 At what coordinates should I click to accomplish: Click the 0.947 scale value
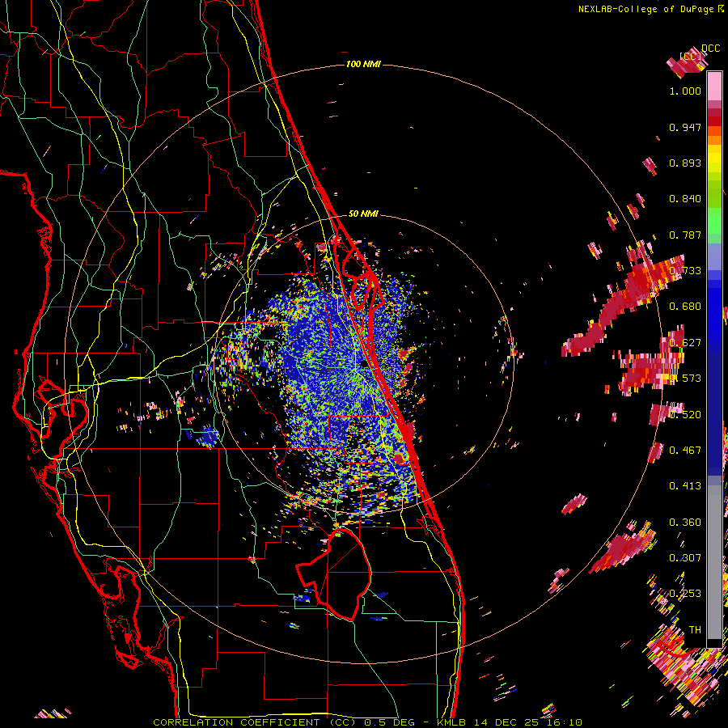click(x=685, y=127)
